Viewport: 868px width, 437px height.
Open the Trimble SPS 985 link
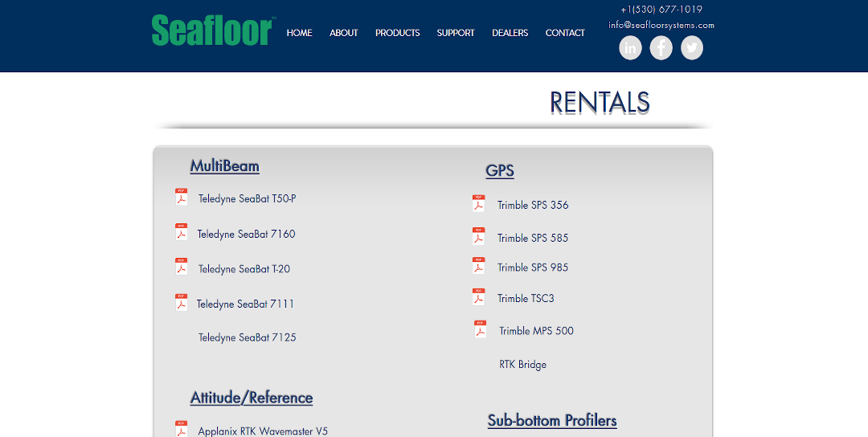533,268
